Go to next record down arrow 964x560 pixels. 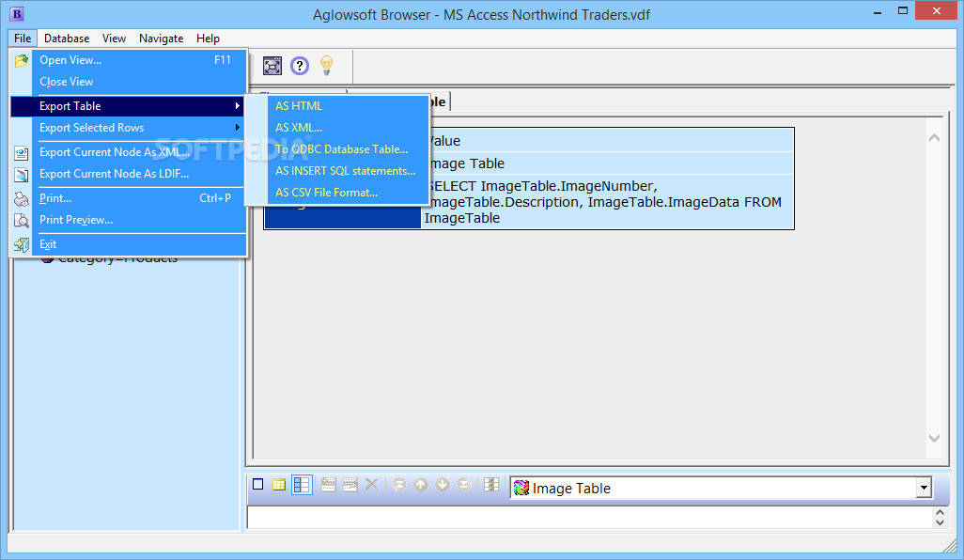[442, 485]
